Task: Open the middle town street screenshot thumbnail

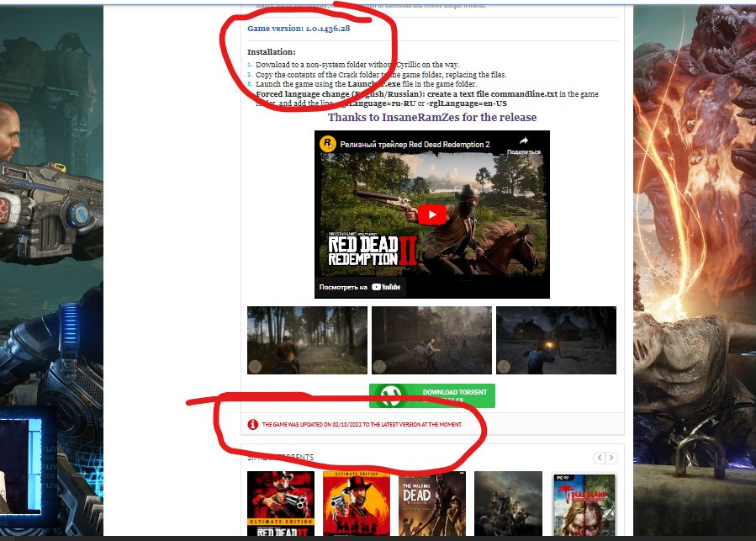Action: (x=431, y=339)
